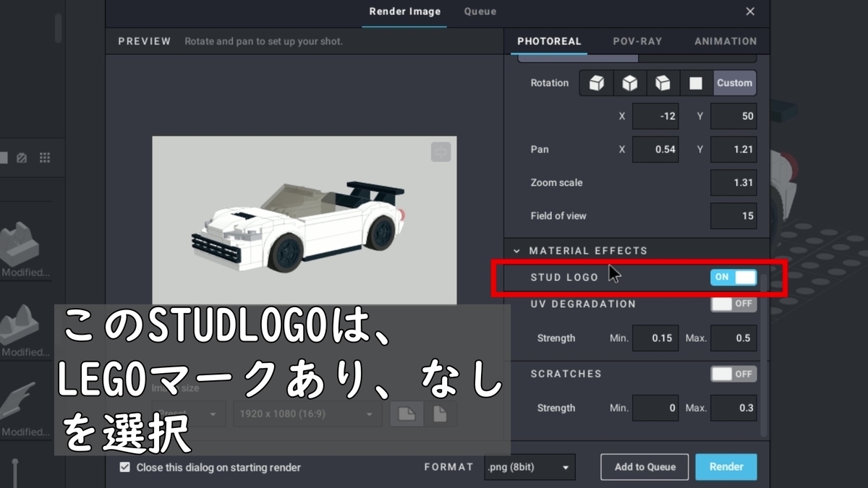The height and width of the screenshot is (488, 868).
Task: Click the Render button
Action: [726, 467]
